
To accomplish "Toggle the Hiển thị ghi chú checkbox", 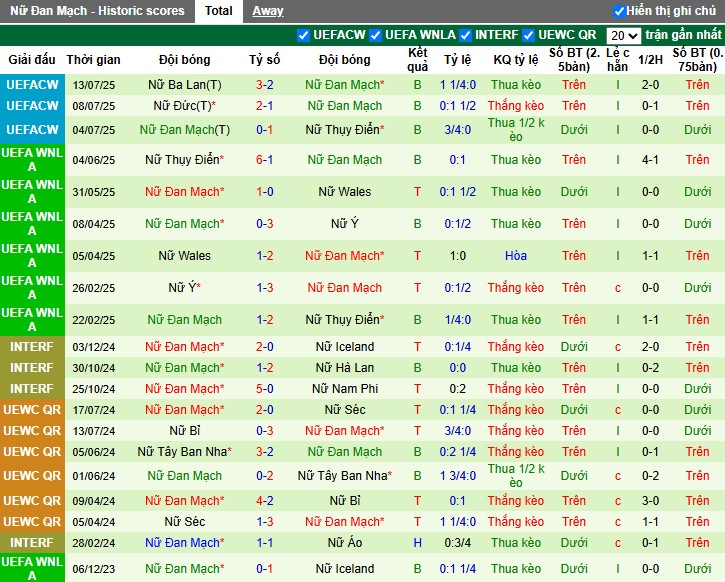I will (x=618, y=11).
